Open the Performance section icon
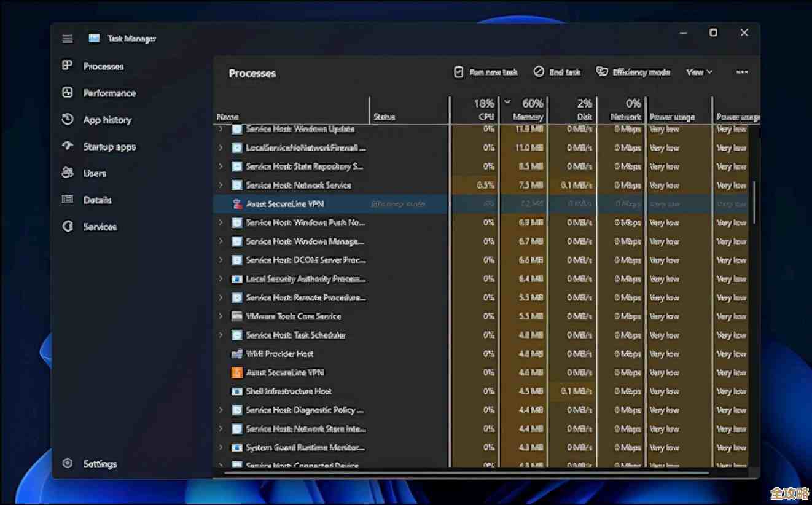The height and width of the screenshot is (505, 812). [x=68, y=93]
